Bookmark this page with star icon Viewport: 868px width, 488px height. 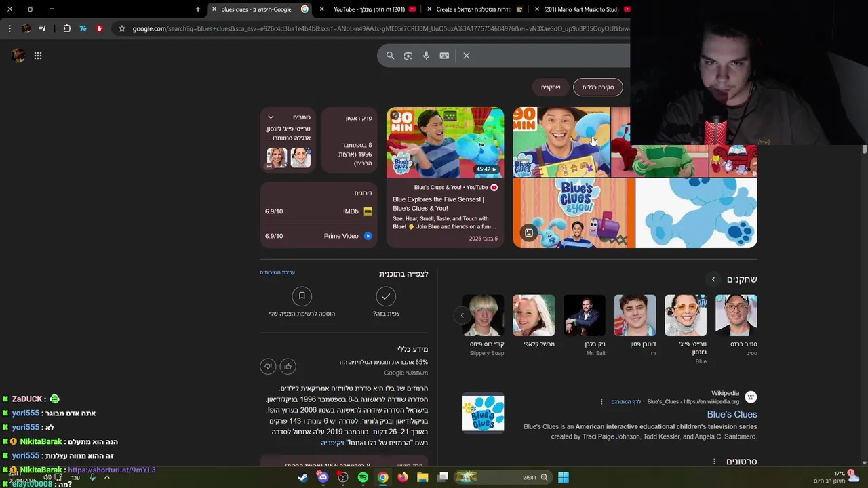click(122, 28)
